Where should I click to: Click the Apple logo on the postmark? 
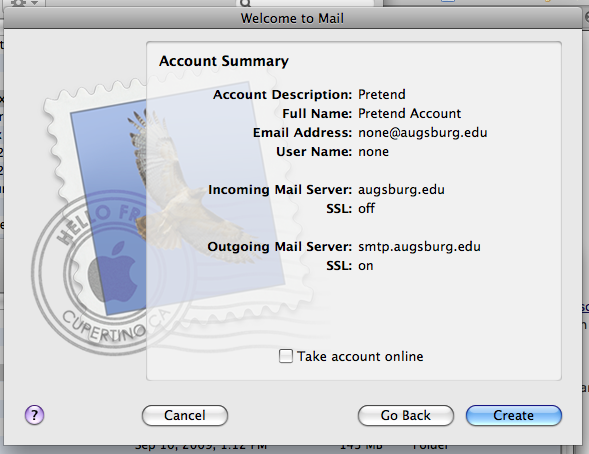pos(113,270)
